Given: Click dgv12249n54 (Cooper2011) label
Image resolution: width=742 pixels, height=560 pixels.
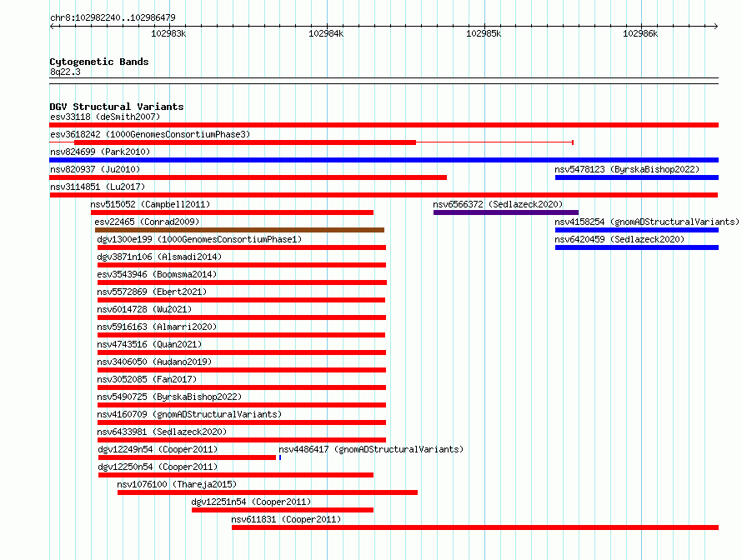Looking at the screenshot, I should pos(158,449).
